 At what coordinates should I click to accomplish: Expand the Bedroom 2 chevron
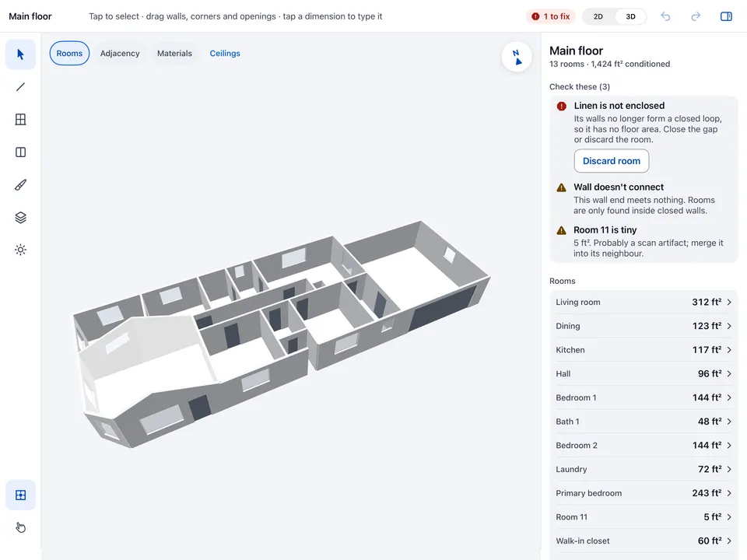729,445
